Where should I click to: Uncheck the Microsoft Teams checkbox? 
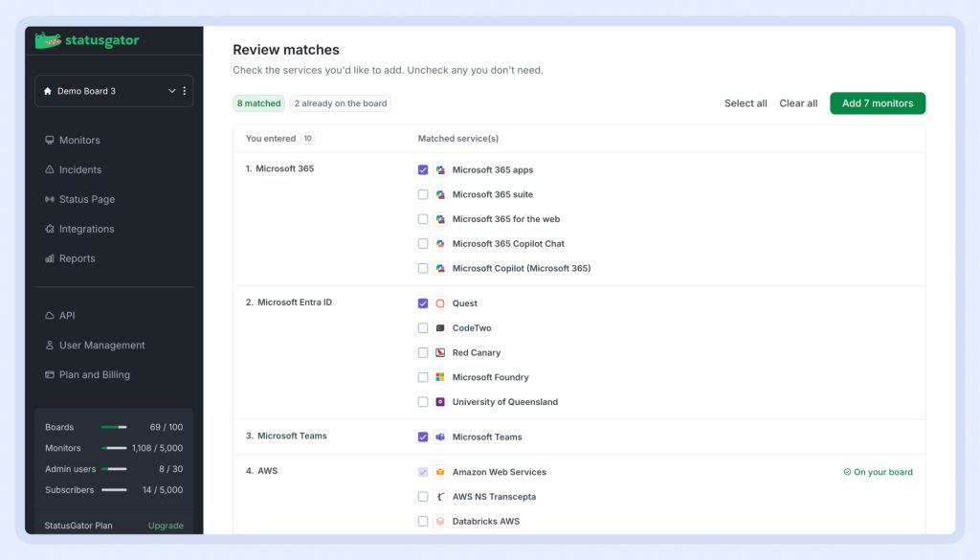[423, 437]
